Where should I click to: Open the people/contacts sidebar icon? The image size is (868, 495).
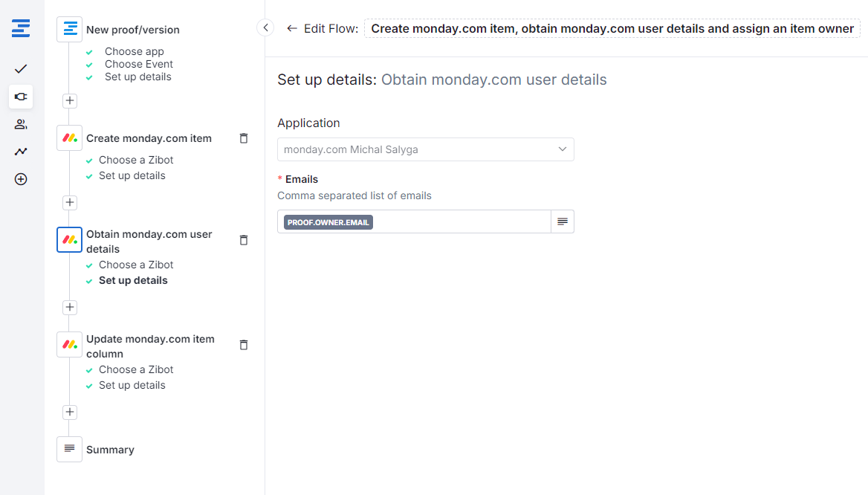(x=21, y=124)
